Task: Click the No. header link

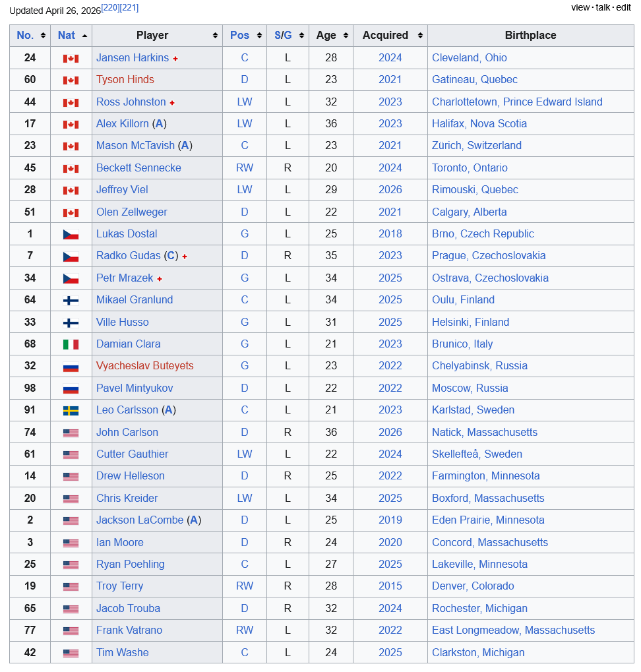Action: (x=25, y=35)
